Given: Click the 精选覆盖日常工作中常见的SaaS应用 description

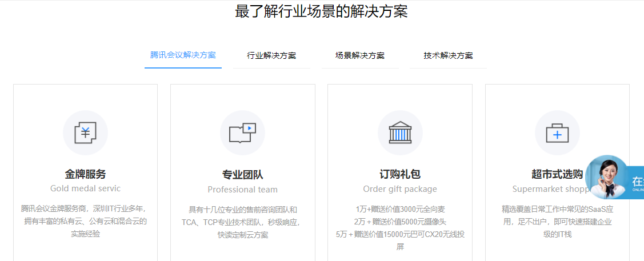Looking at the screenshot, I should 557,222.
